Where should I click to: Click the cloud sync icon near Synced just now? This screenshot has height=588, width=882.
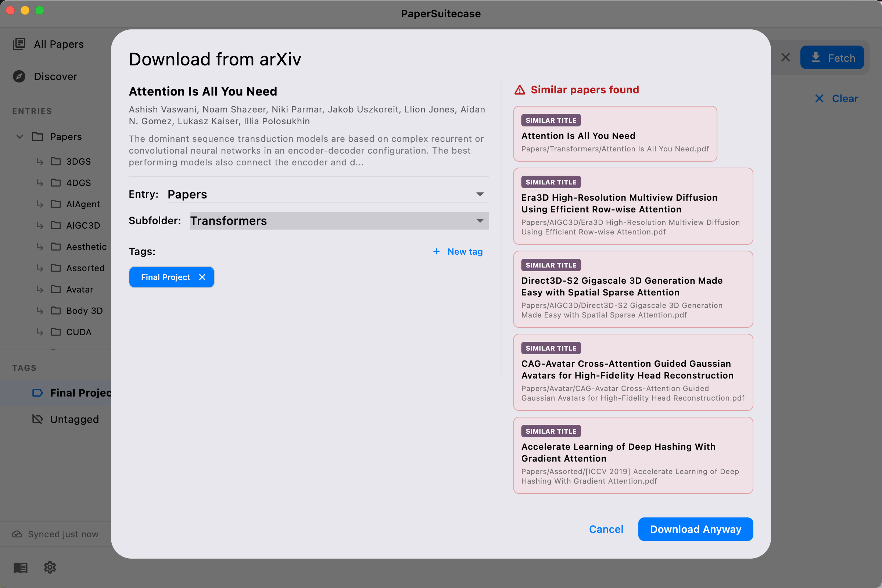[x=17, y=534]
